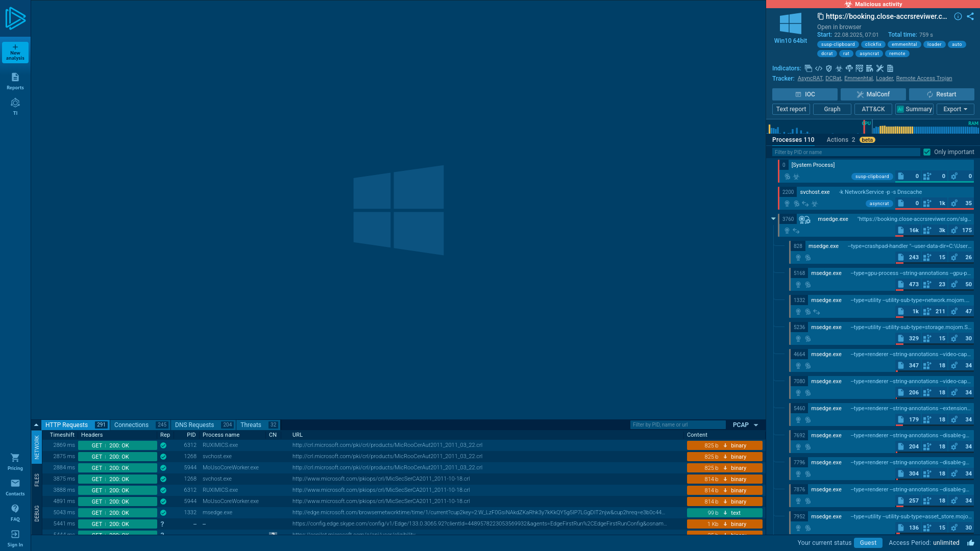
Task: Click the thumbs-up feedback icon
Action: click(970, 543)
